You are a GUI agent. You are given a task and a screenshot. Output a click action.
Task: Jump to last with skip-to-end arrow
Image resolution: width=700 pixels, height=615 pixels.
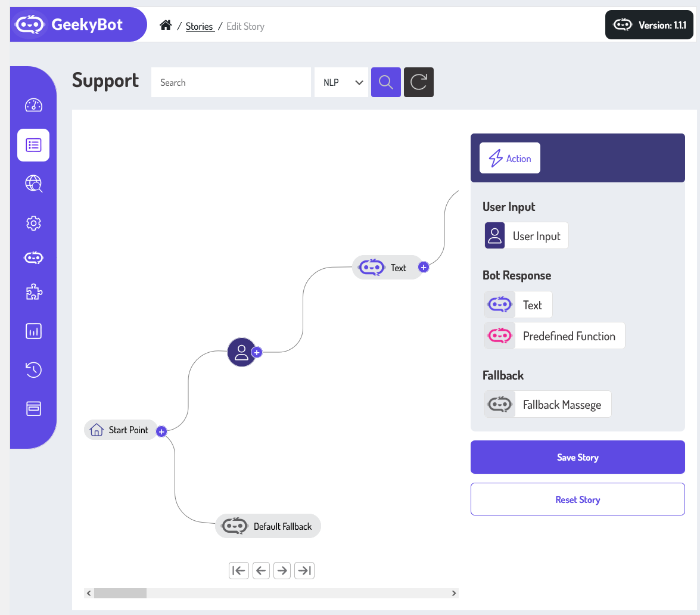304,571
